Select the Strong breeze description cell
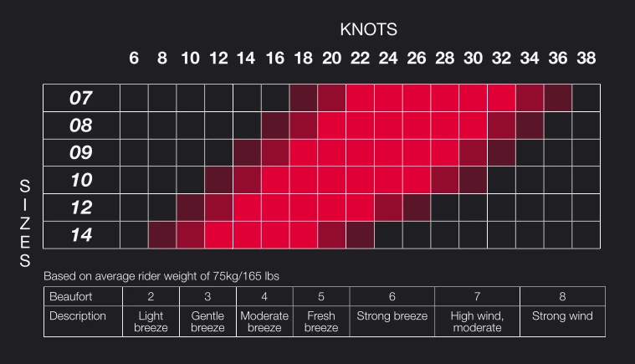 click(392, 316)
